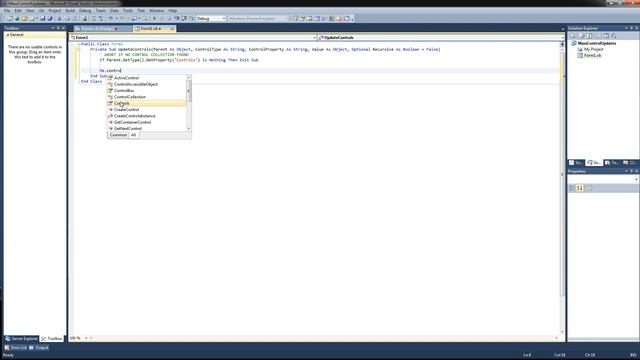Click the New Project toolbar icon
The width and height of the screenshot is (640, 360).
point(10,18)
